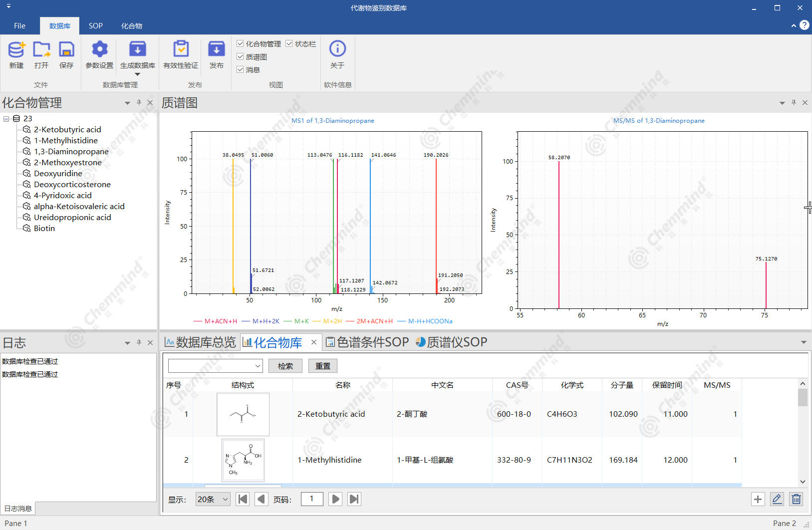Toggle the 化合物管理 checkbox
Screen dimensions: 812x530
click(240, 44)
